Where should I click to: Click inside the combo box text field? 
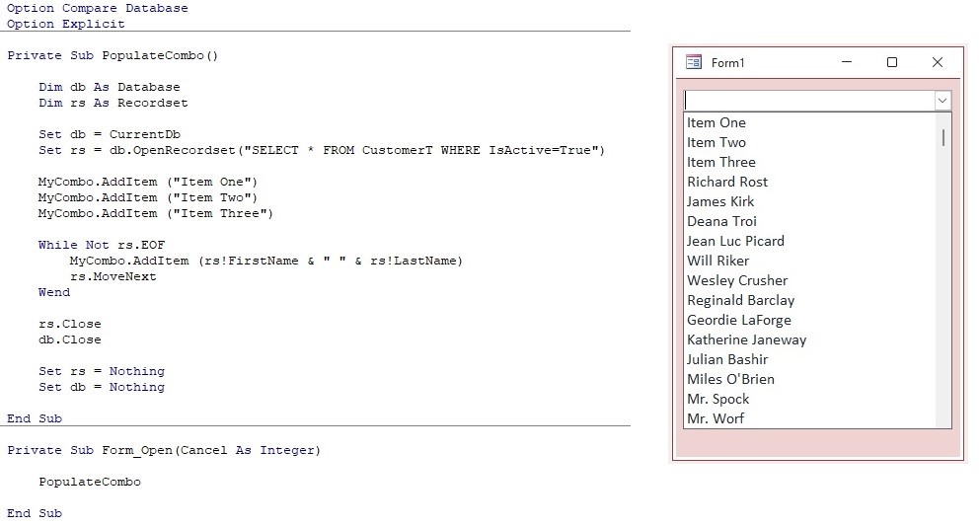[x=808, y=101]
